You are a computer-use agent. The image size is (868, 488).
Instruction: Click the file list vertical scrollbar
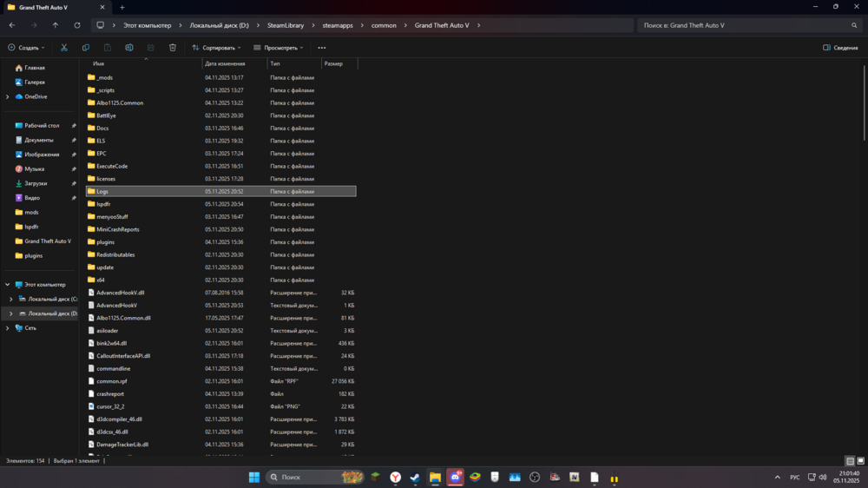pyautogui.click(x=864, y=103)
